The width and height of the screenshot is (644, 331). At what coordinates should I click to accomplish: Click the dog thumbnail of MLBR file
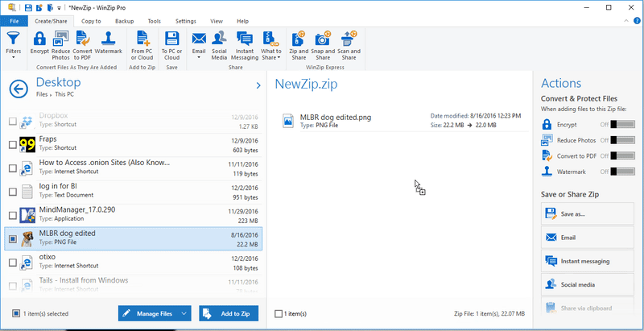[27, 238]
